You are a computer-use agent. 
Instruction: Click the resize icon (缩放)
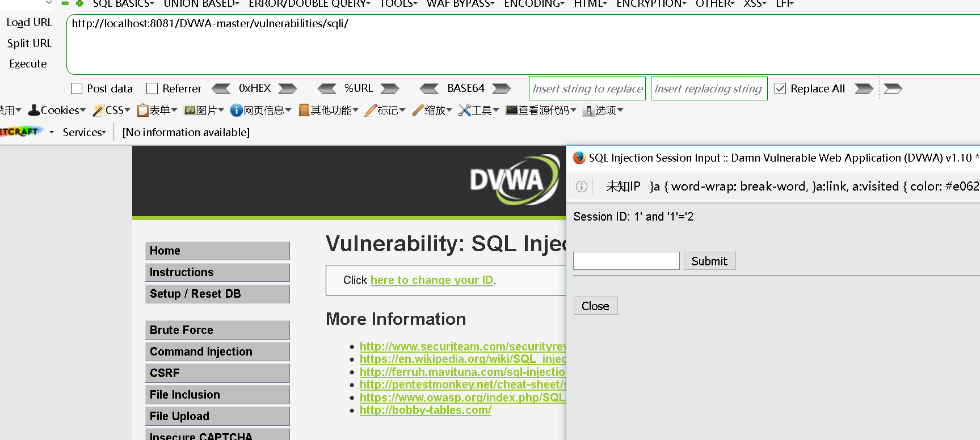[x=418, y=110]
